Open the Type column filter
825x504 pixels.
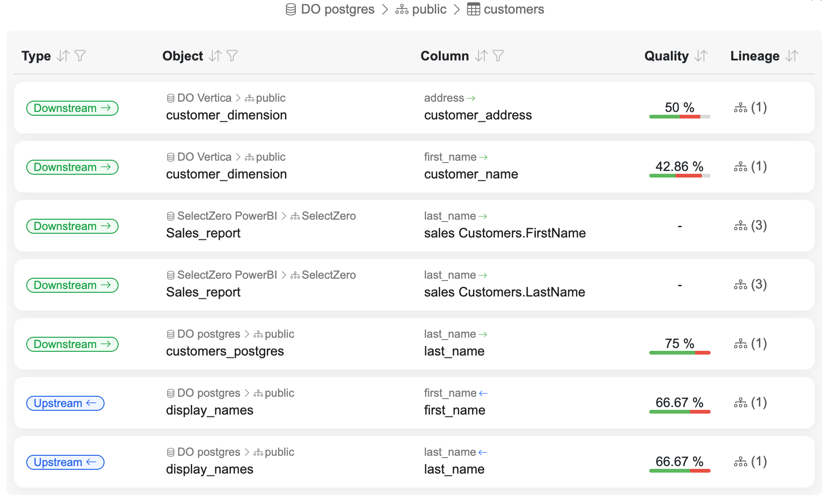tap(80, 56)
